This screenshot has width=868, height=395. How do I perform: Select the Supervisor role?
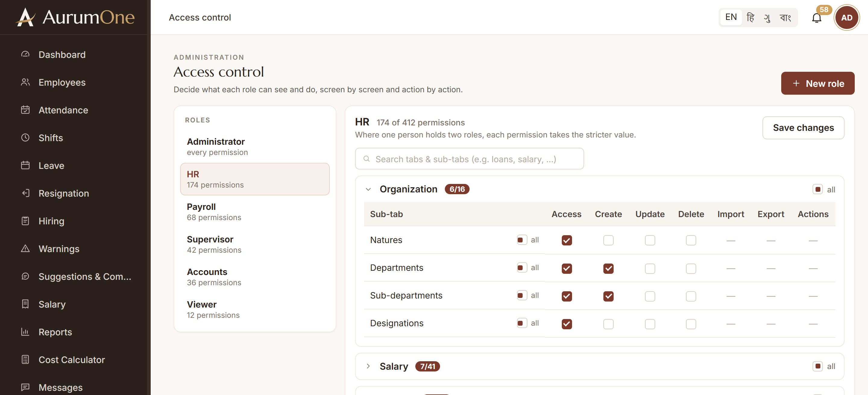255,244
